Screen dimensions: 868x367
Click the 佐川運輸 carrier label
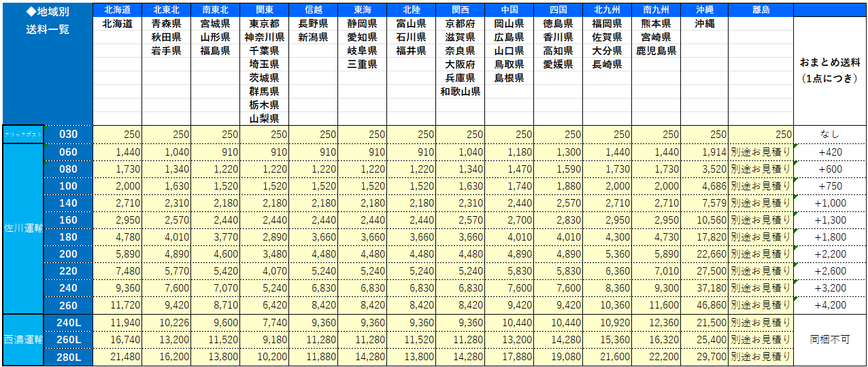pyautogui.click(x=23, y=228)
